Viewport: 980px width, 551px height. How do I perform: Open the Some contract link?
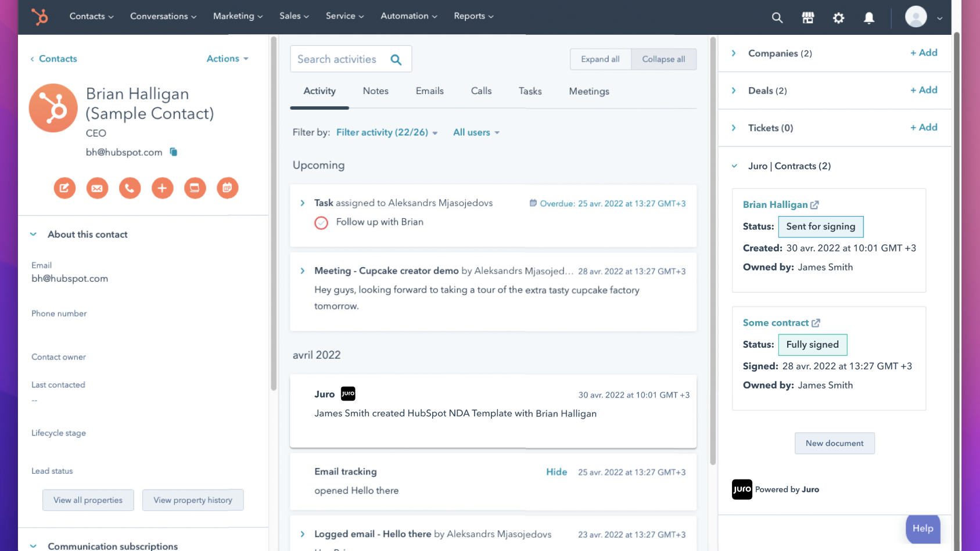[x=777, y=322]
